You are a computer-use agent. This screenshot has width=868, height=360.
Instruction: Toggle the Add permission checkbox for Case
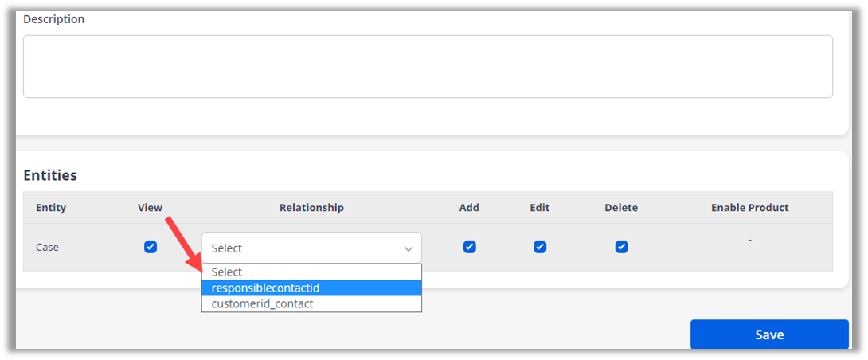point(469,247)
